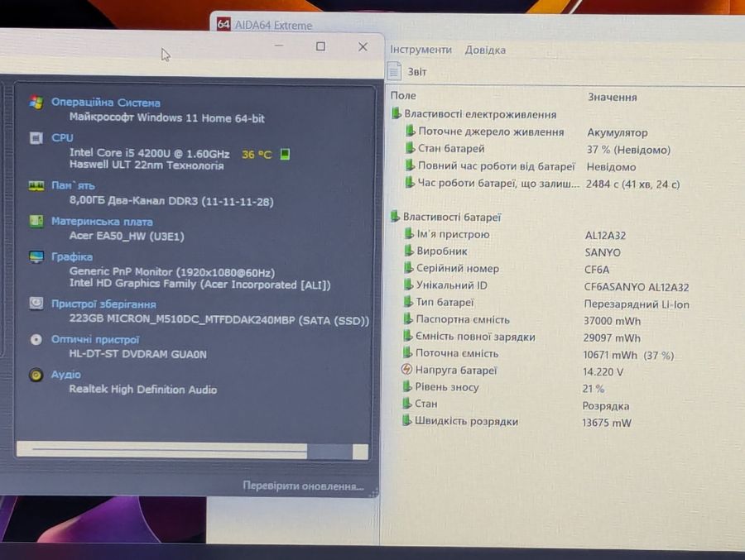Viewport: 745px width, 560px height.
Task: Click the CPU section heading
Action: coord(62,137)
